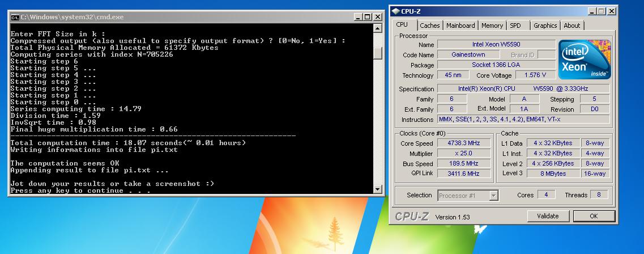The image size is (644, 254).
Task: Maximize the cmd.exe window
Action: tap(367, 17)
